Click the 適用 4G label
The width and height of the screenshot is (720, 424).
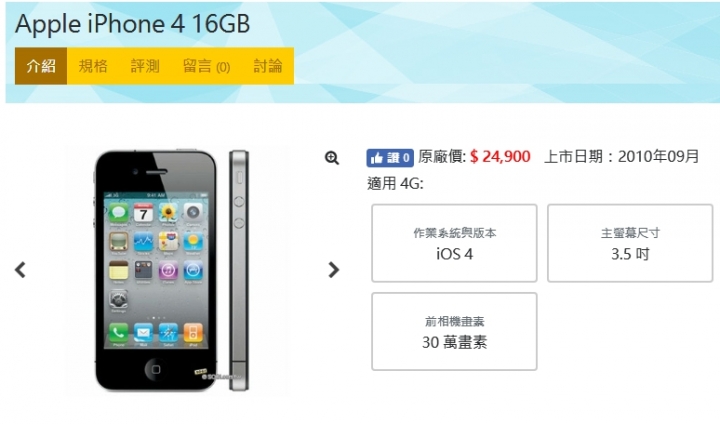click(395, 184)
